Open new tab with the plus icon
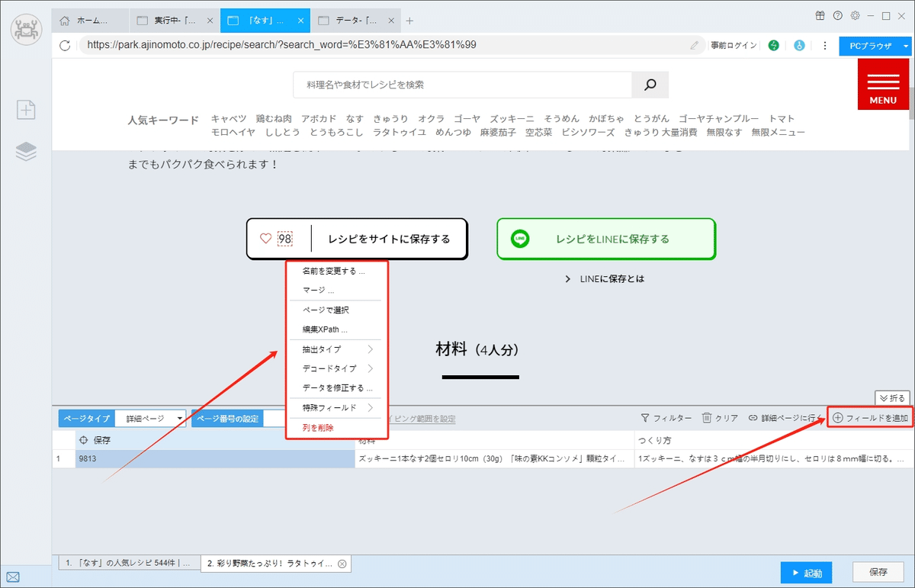 click(x=409, y=21)
